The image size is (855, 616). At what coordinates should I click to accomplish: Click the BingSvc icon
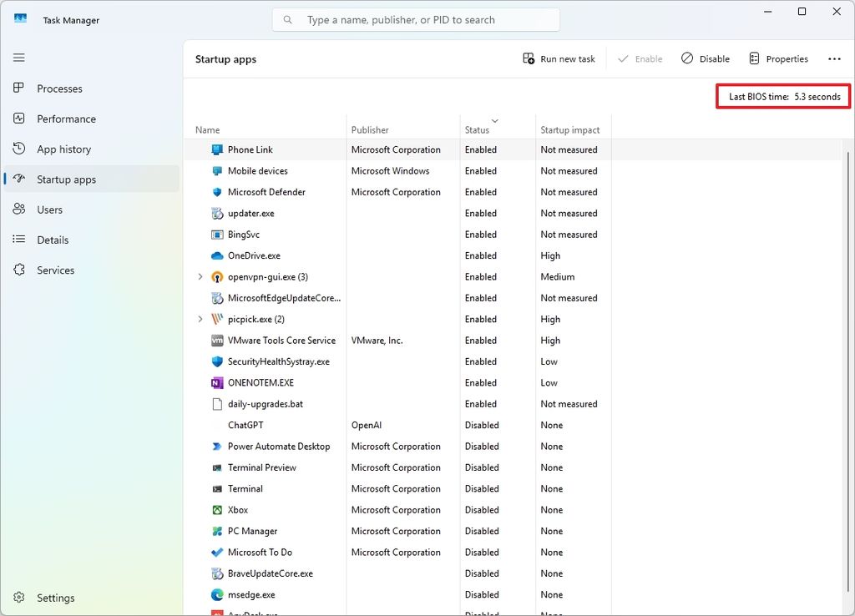click(217, 235)
